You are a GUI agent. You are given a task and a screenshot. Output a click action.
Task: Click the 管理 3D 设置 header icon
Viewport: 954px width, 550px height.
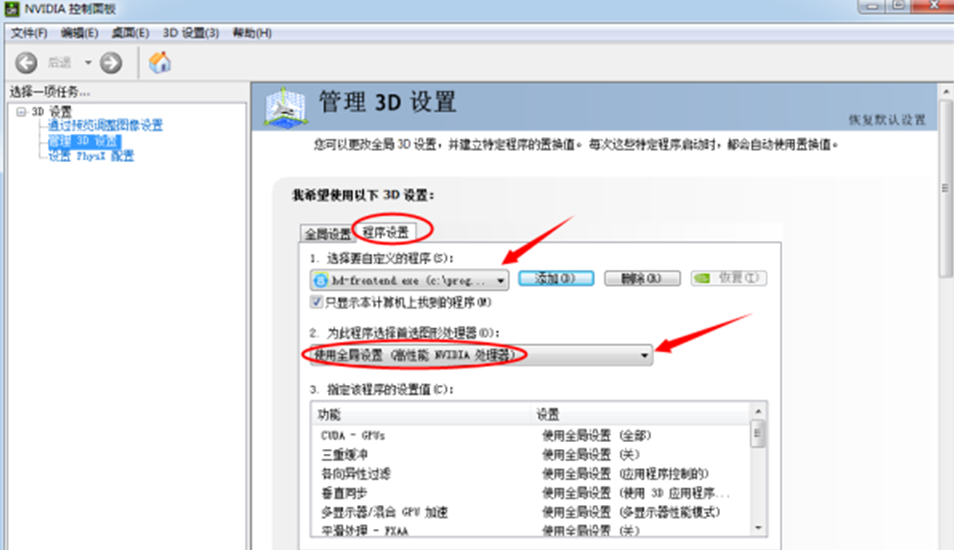285,108
